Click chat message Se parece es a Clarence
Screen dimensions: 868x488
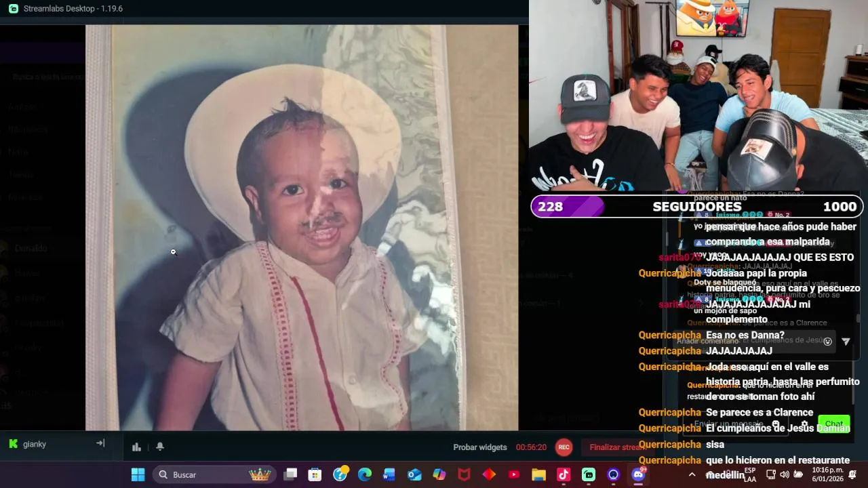point(759,413)
